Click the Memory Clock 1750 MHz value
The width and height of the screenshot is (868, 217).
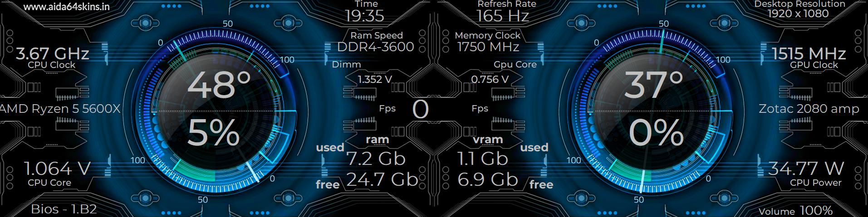tap(488, 47)
